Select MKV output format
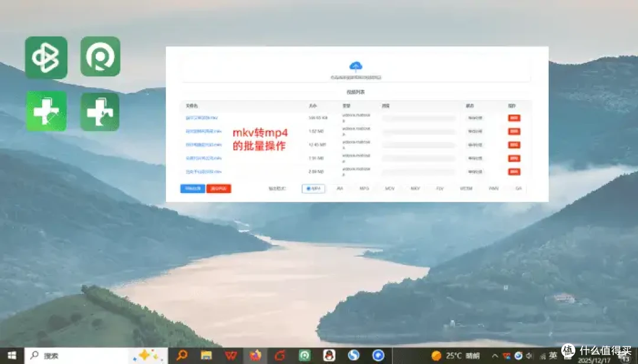Screen dimensions: 638x364 click(415, 189)
